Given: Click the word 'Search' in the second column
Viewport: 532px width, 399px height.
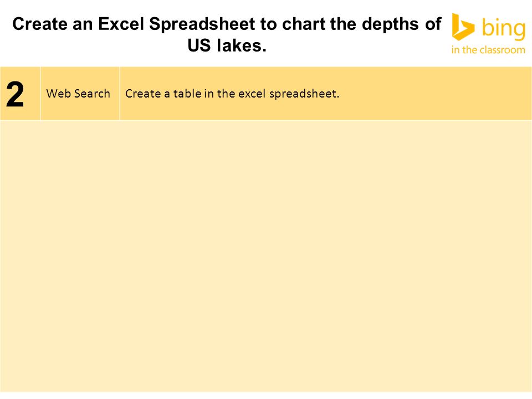Looking at the screenshot, I should click(93, 94).
